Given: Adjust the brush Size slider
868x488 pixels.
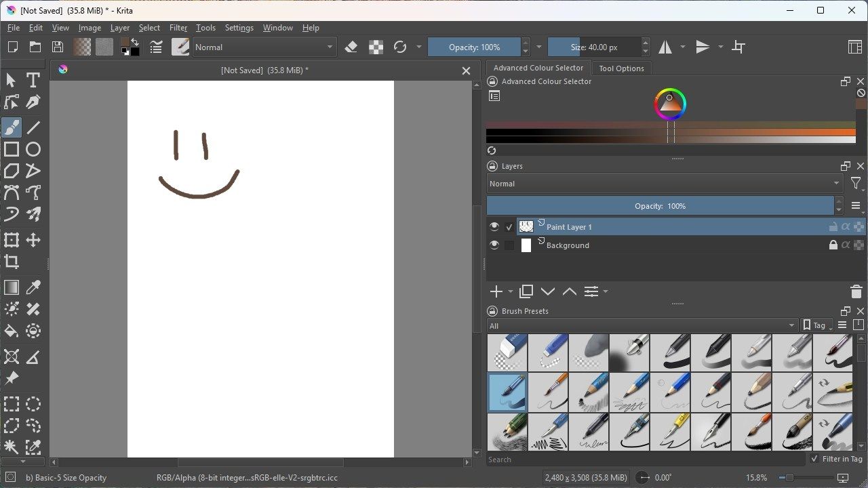Looking at the screenshot, I should (594, 47).
